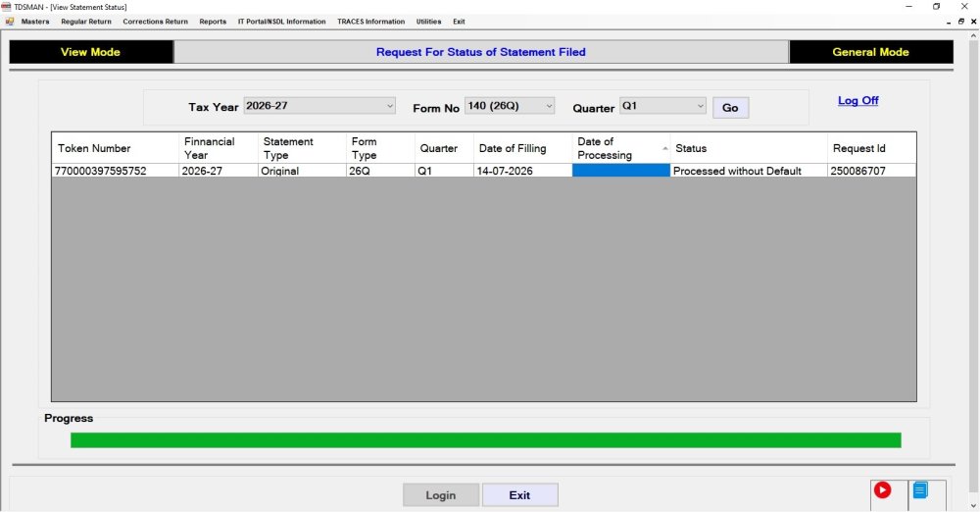
Task: Click the Request Id column header
Action: click(872, 148)
